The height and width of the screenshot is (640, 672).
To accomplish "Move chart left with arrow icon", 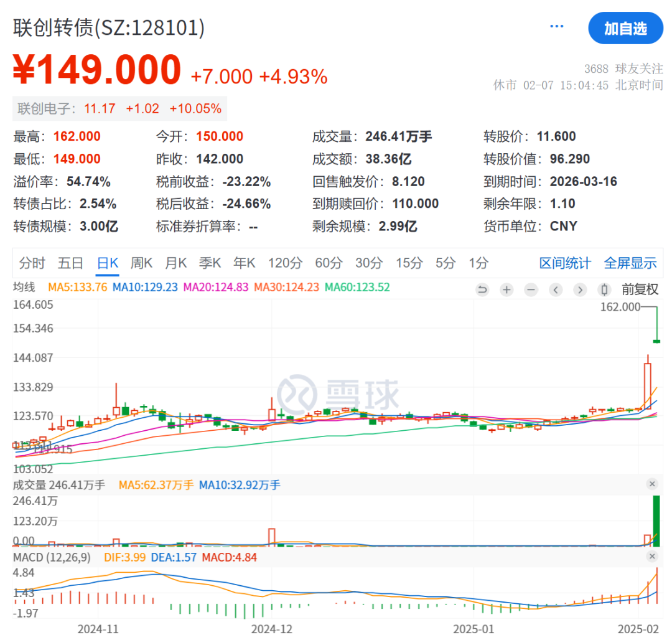I will click(556, 289).
